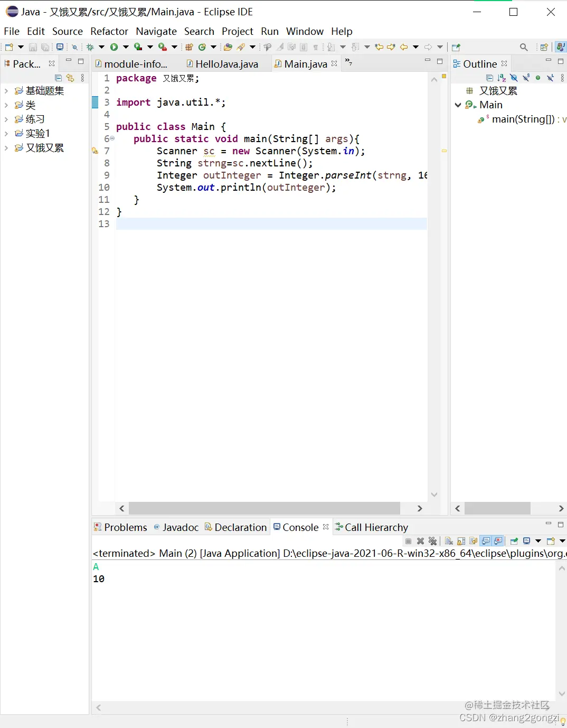567x728 pixels.
Task: Toggle Sort alphabetically in Outline toolbar
Action: pyautogui.click(x=502, y=78)
